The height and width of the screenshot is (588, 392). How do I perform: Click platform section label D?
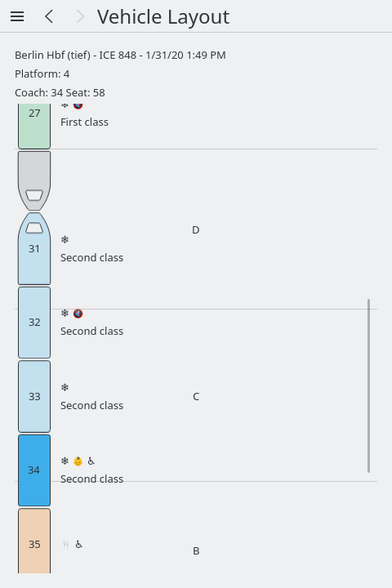tap(195, 230)
